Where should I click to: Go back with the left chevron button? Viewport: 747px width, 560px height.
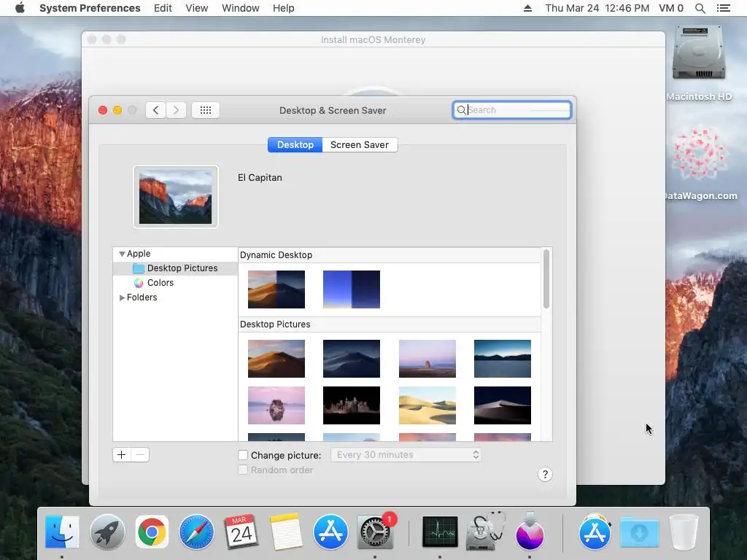156,110
